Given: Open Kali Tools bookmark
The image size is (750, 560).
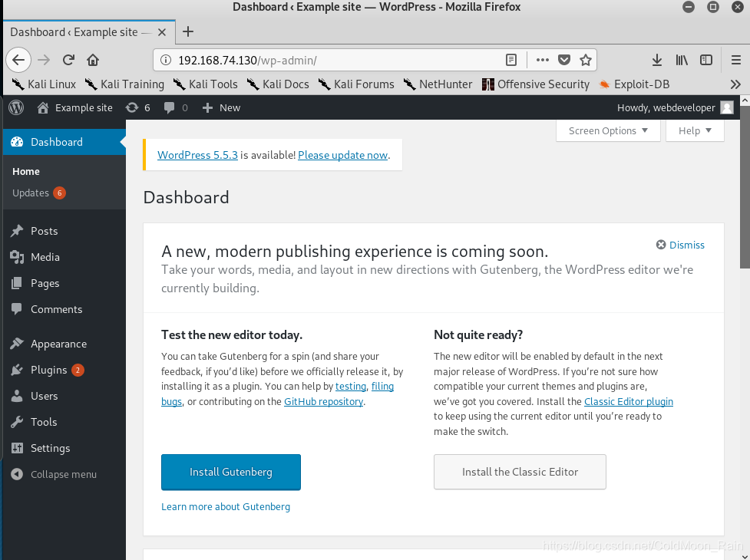Looking at the screenshot, I should click(x=205, y=84).
